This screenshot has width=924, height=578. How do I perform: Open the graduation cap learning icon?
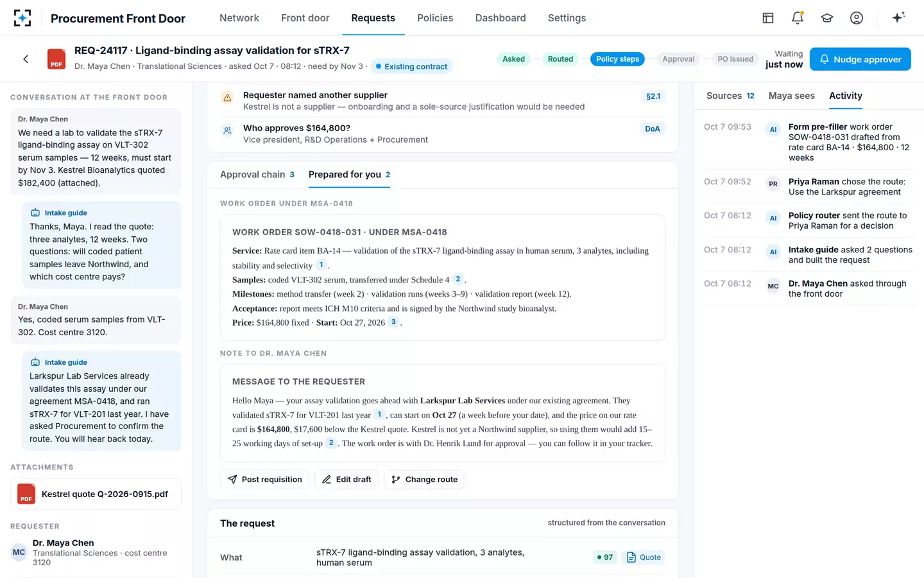click(827, 18)
